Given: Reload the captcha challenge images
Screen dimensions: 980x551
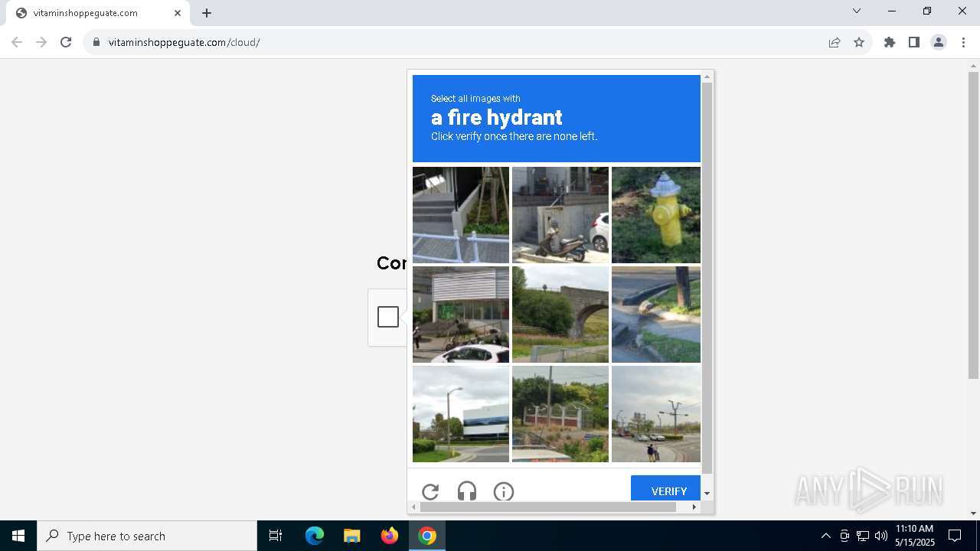Looking at the screenshot, I should (x=430, y=491).
